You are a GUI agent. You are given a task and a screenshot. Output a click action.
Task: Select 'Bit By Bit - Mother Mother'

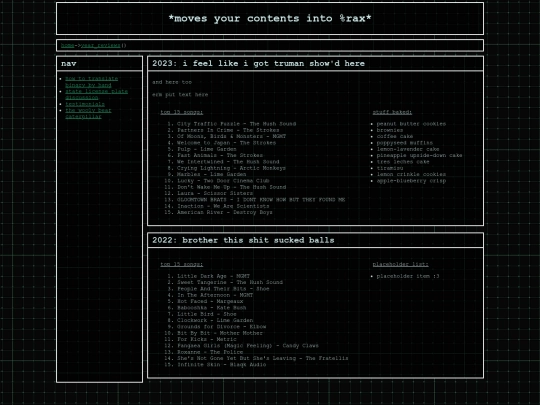click(x=220, y=333)
